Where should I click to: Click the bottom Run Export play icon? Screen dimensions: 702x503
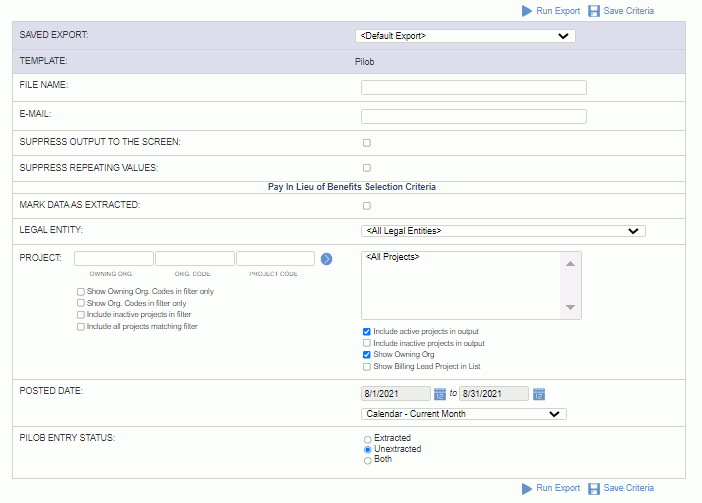527,489
